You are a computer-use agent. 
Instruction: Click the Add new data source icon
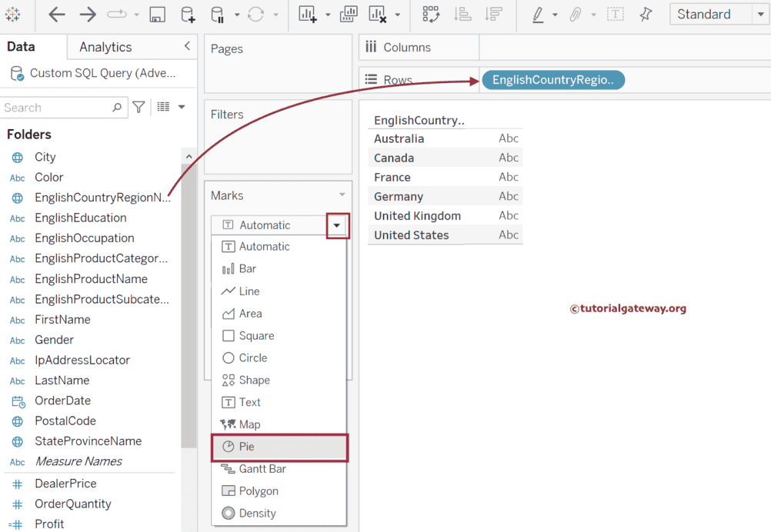pos(188,15)
